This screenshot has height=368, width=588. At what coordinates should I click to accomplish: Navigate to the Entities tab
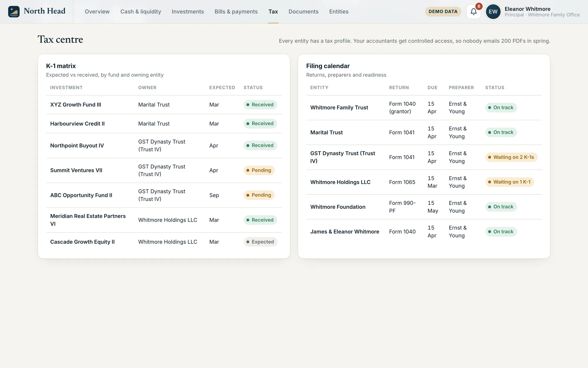point(339,11)
